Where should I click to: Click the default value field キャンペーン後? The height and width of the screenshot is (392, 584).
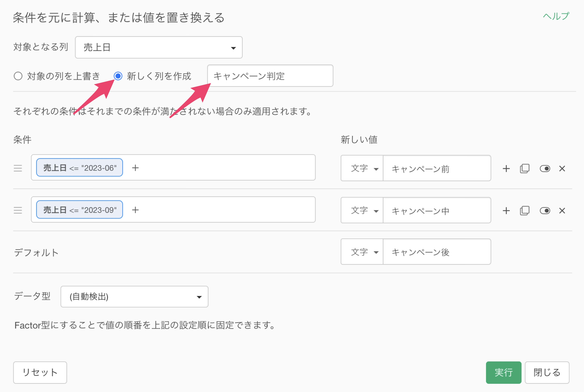pos(437,252)
